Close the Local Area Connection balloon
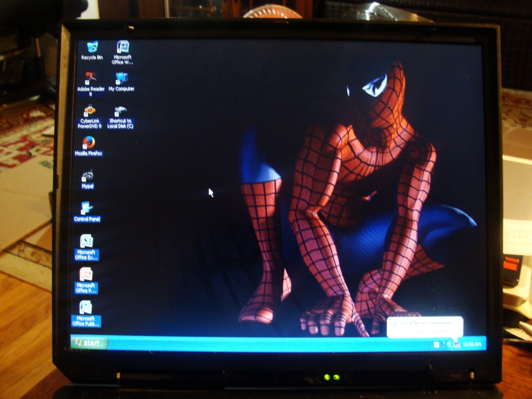The image size is (532, 399). [x=458, y=322]
